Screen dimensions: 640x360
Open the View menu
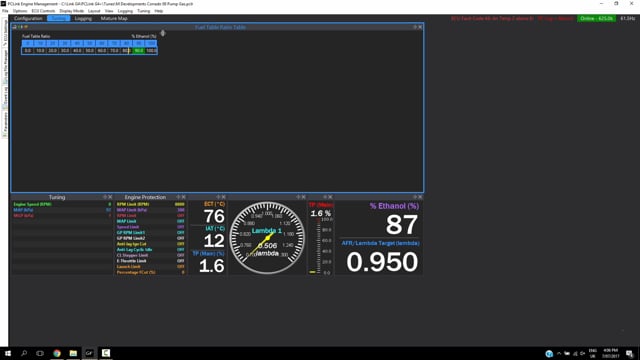109,11
